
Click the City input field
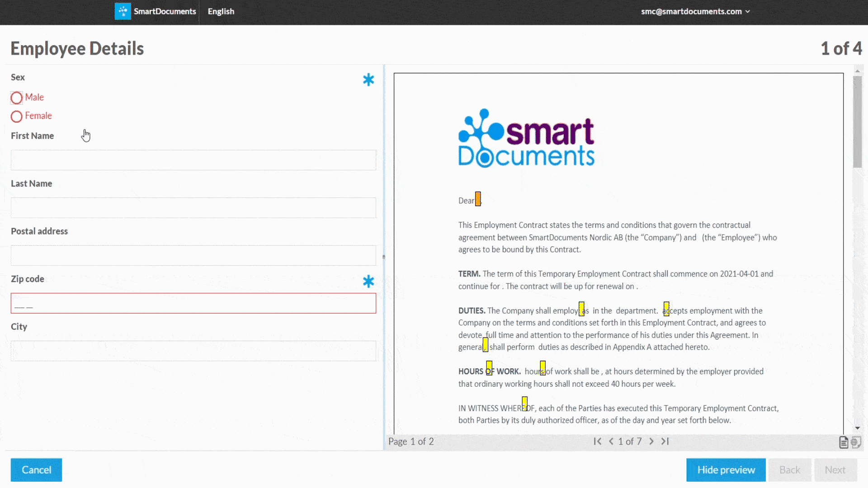[193, 351]
